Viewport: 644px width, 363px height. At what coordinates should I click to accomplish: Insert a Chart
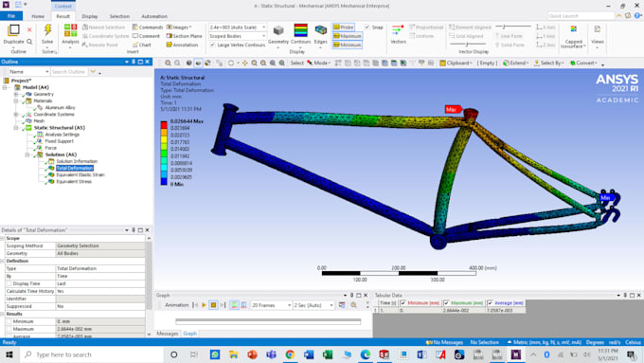click(x=142, y=45)
